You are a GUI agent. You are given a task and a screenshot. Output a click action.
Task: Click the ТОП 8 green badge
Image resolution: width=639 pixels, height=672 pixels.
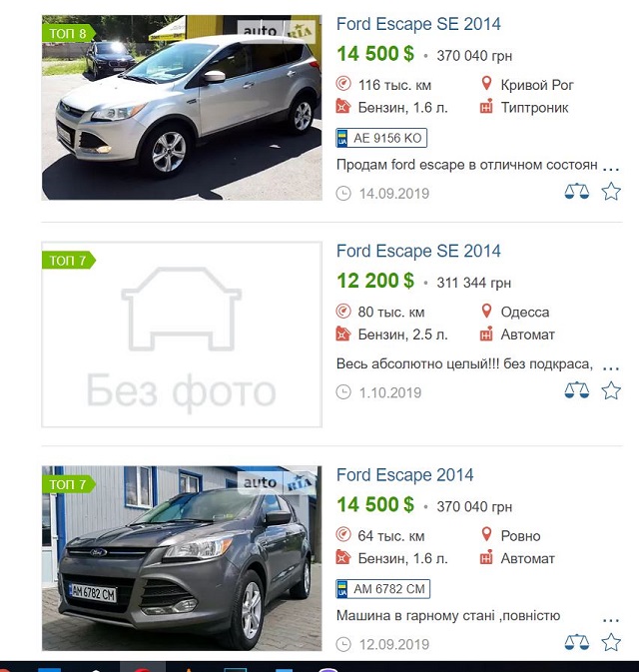coord(68,33)
